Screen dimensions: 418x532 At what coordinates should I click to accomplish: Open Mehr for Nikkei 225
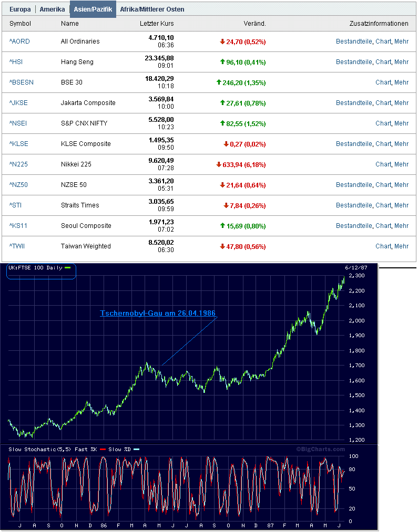[401, 164]
